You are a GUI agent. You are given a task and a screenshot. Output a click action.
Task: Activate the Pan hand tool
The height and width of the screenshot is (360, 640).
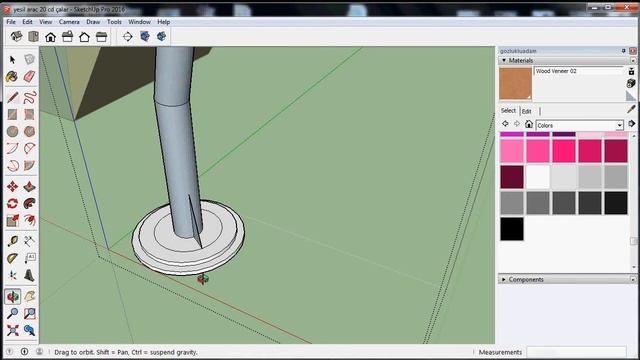coord(29,296)
